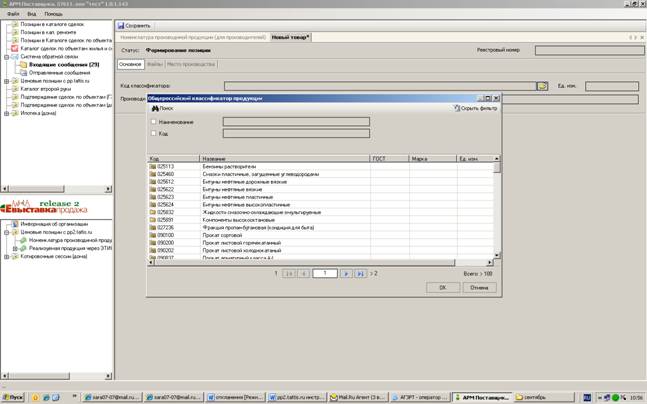
Task: Expand the Ипотека tree node
Action: (7, 113)
